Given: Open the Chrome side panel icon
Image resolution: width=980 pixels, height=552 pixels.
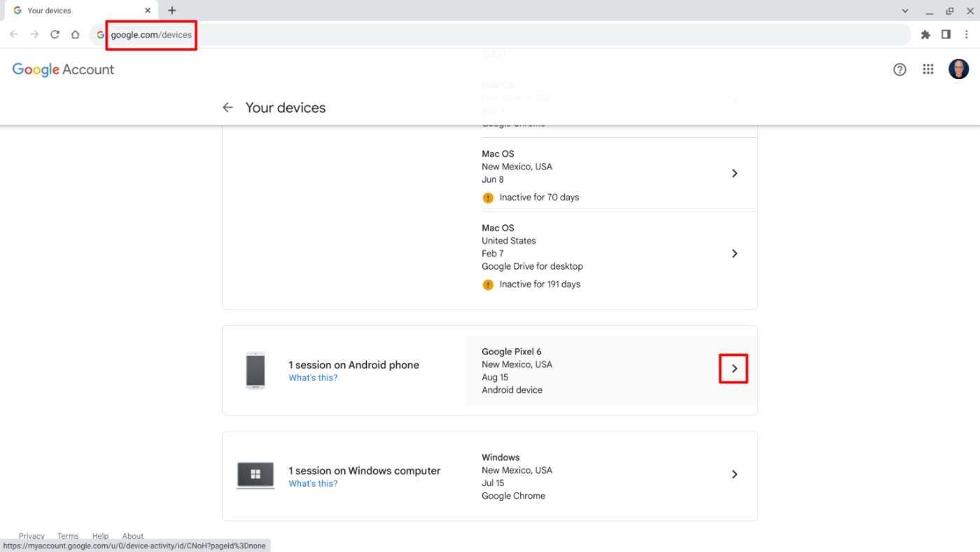Looking at the screenshot, I should (946, 34).
